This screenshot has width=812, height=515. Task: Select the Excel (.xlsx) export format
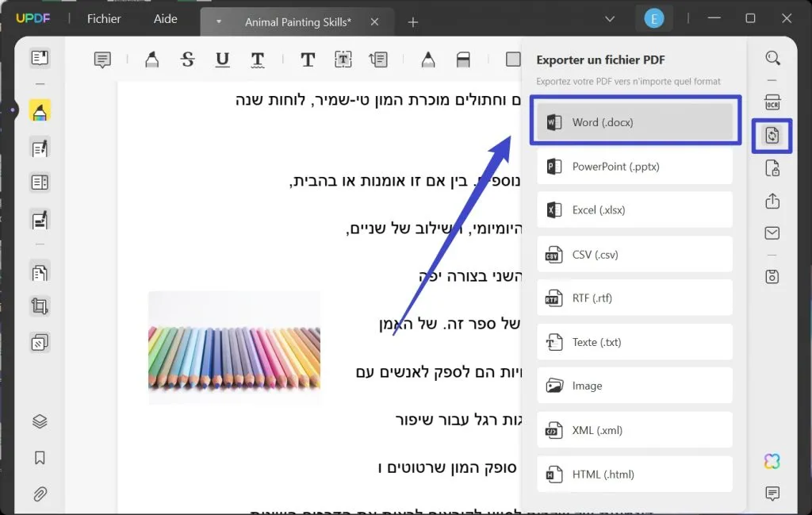coord(634,209)
